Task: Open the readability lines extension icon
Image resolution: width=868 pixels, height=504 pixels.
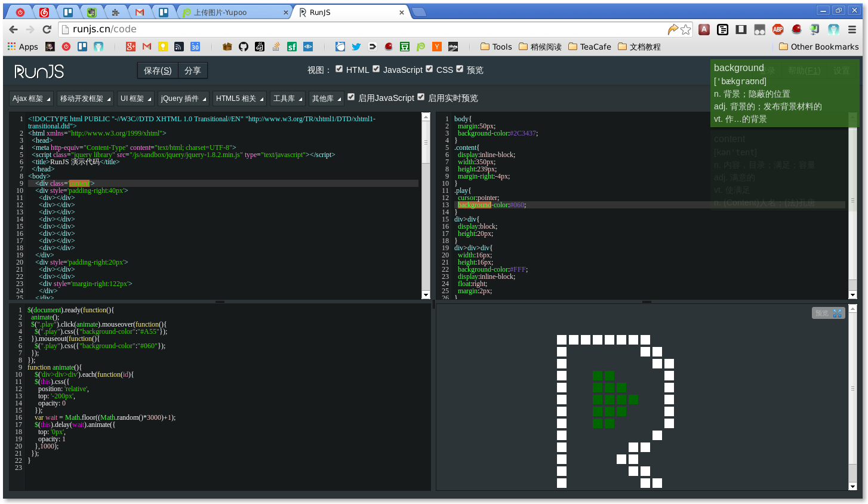Action: click(x=723, y=29)
